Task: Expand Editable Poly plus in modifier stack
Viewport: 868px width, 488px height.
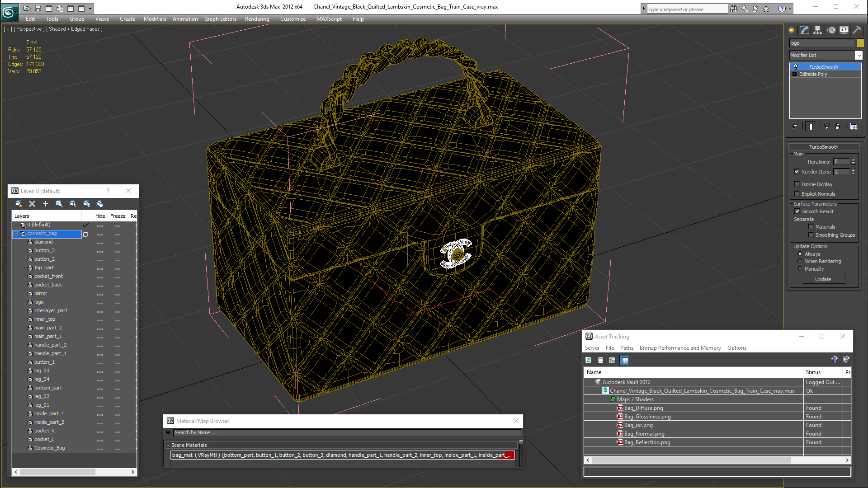Action: (795, 74)
